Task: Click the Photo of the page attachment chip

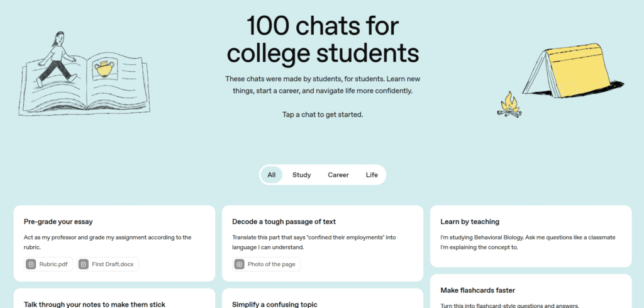Action: click(266, 265)
